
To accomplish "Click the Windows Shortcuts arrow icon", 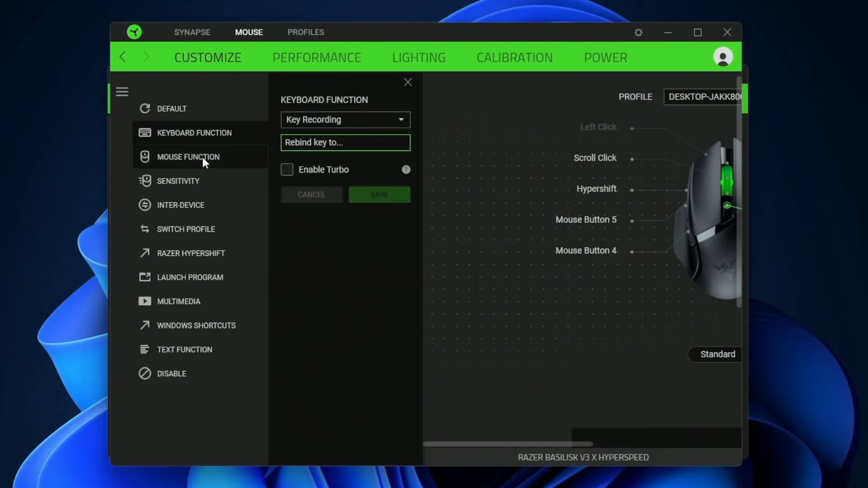I will 145,325.
